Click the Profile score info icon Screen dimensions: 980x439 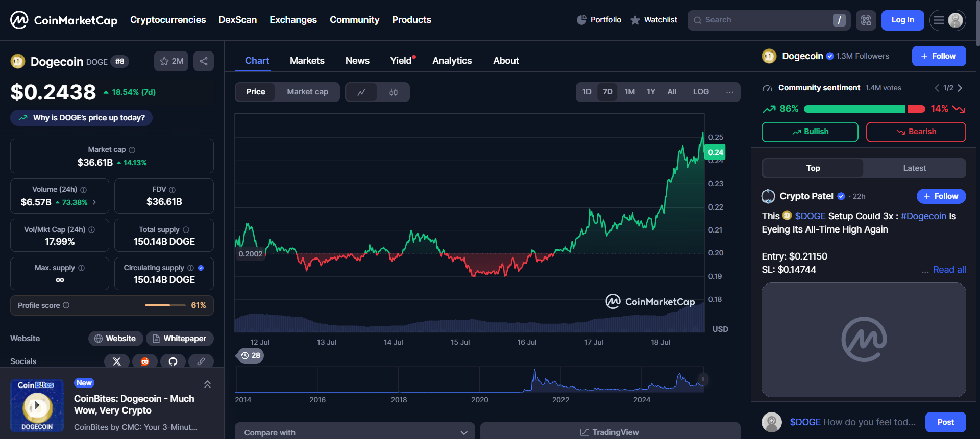tap(66, 305)
